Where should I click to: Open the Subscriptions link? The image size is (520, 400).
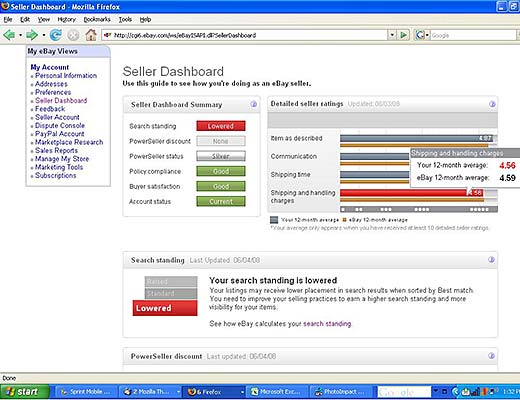[56, 176]
